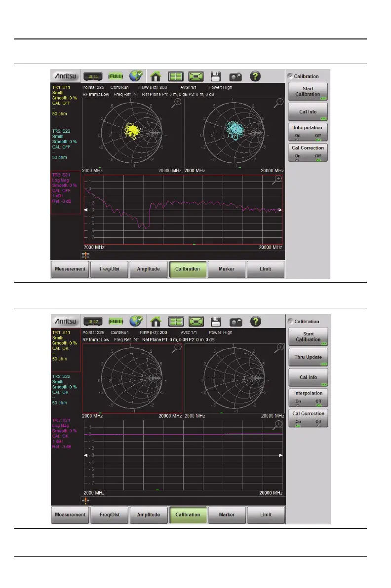The image size is (391, 588).
Task: Select TR2: S22 trace with CAL: OFF
Action: pos(66,145)
